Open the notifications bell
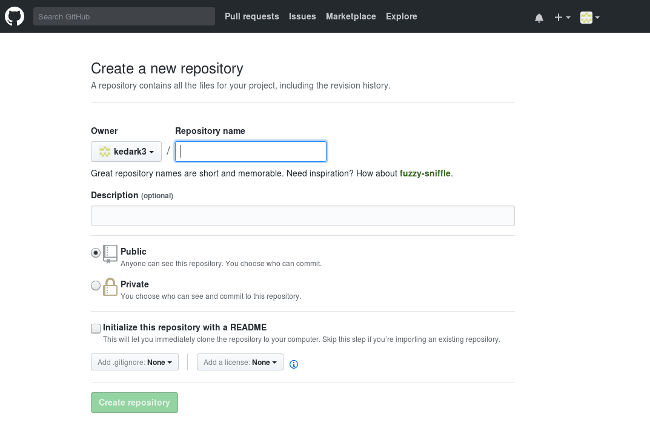Image resolution: width=650 pixels, height=428 pixels. click(x=539, y=17)
